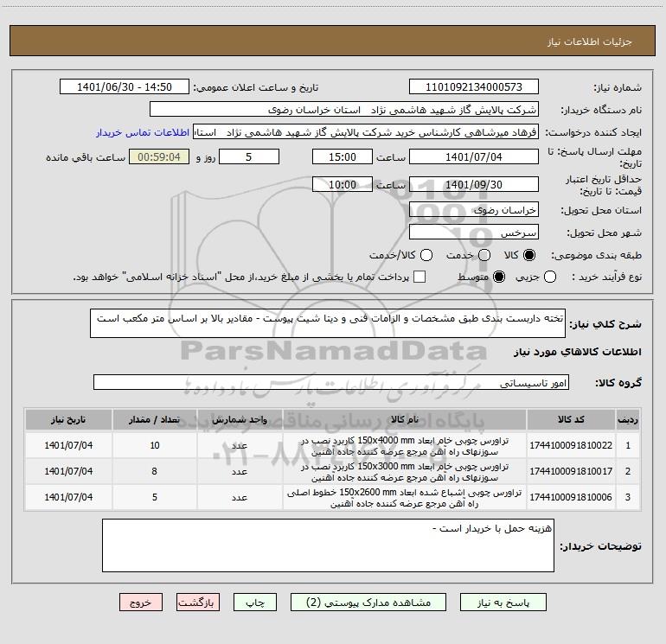The height and width of the screenshot is (644, 666).
Task: Click quantity value 10 in row 1
Action: click(155, 445)
